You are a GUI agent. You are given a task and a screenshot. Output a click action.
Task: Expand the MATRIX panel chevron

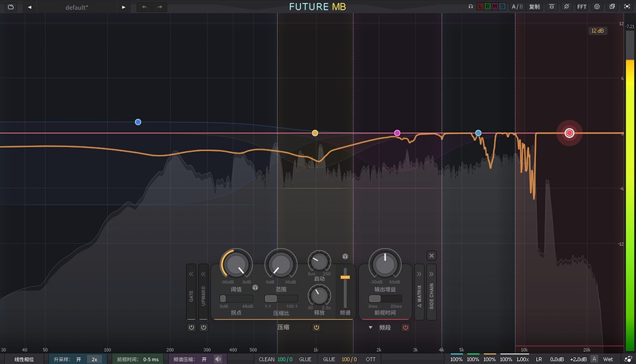[x=419, y=274]
